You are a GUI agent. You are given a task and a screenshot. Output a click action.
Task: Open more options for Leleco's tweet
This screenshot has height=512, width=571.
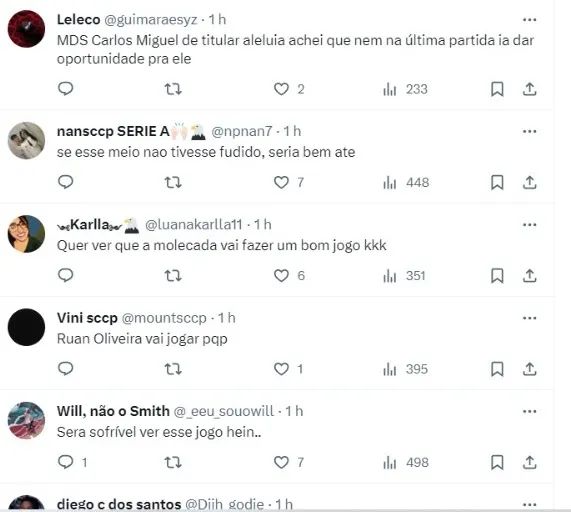tap(529, 20)
